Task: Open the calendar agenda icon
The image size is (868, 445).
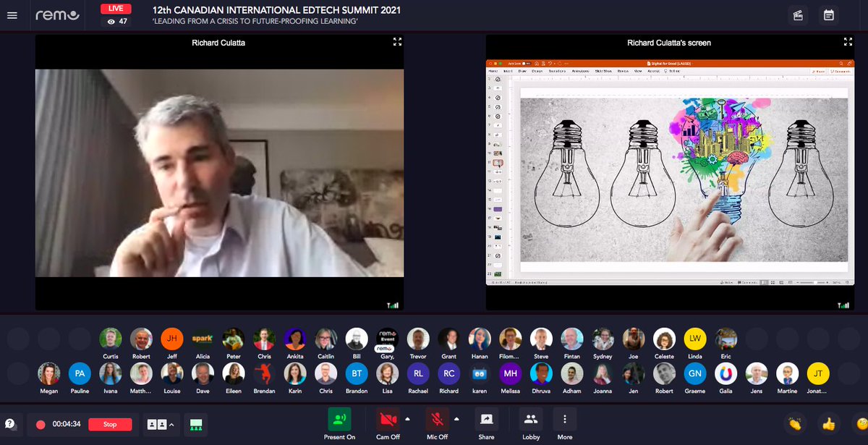Action: (829, 15)
